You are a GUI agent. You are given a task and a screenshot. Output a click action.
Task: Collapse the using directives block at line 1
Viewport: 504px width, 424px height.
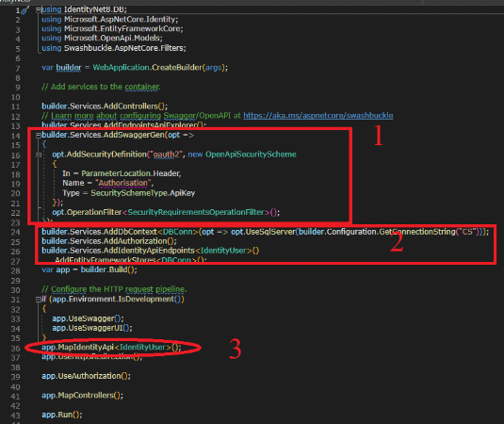(x=39, y=10)
